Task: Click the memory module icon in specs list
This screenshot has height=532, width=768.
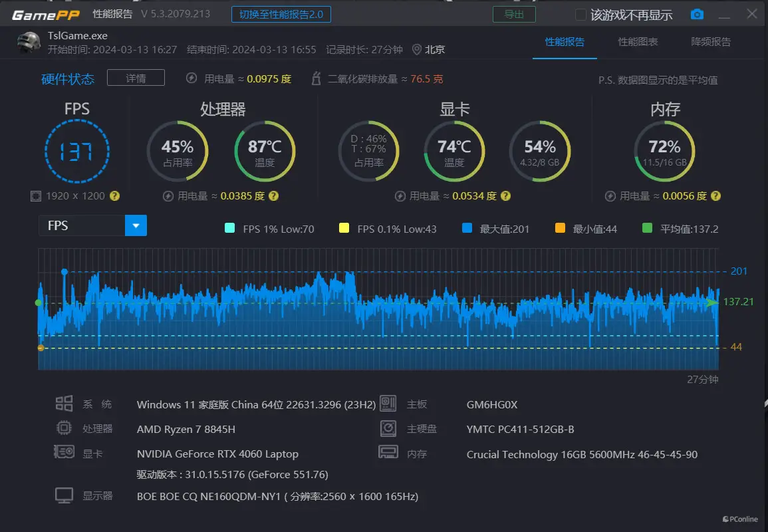Action: click(x=388, y=452)
